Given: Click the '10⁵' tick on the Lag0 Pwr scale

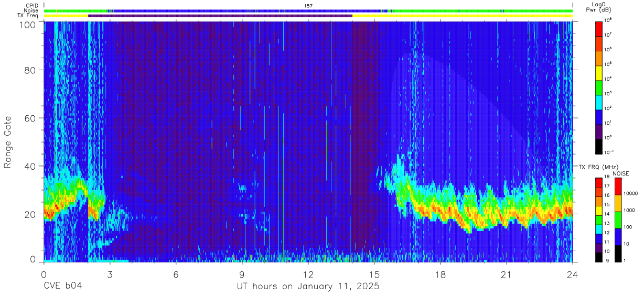Looking at the screenshot, I should pos(608,64).
